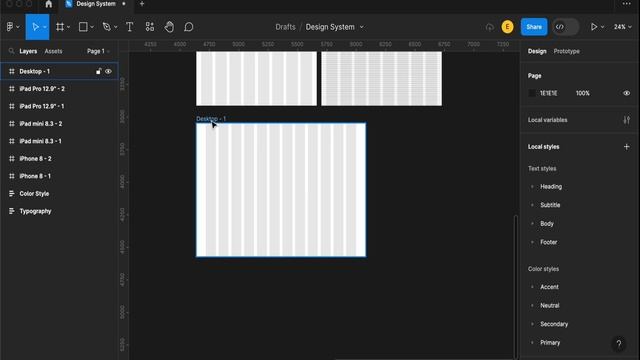Open the Resources components tool
640x360 pixels.
tap(150, 27)
